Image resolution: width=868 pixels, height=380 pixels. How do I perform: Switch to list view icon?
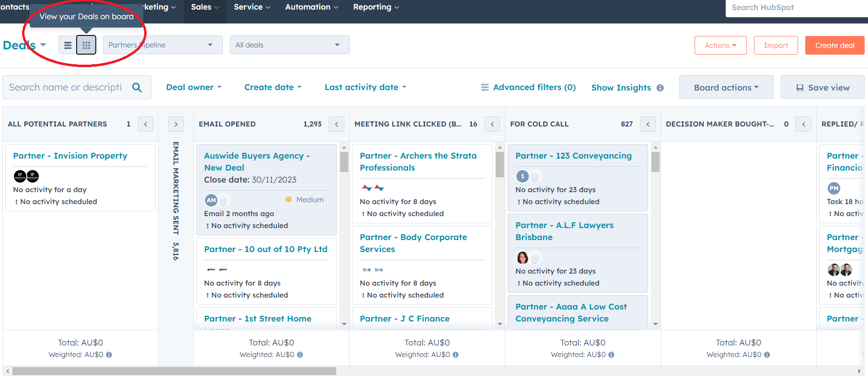click(68, 45)
